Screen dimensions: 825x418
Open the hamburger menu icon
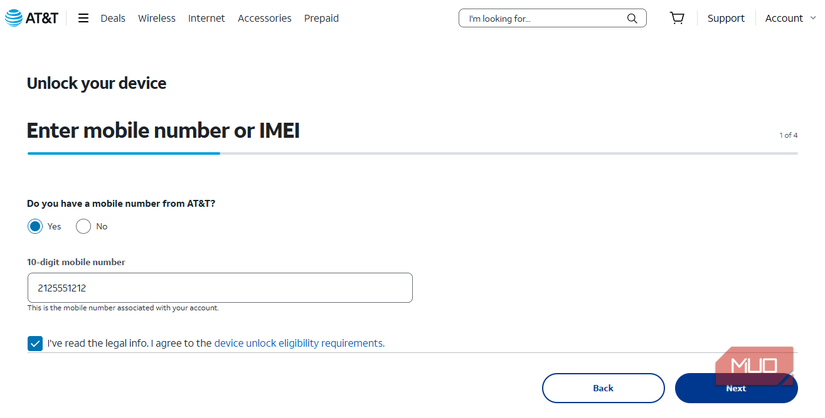[x=83, y=18]
